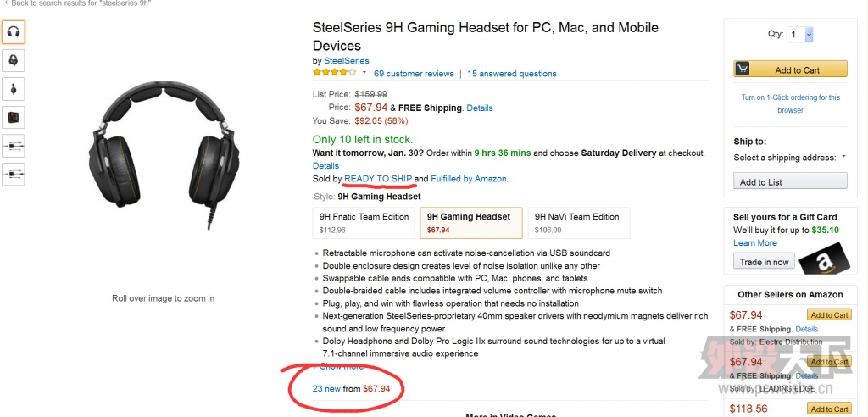Select the first headset front-view thumbnail
The height and width of the screenshot is (417, 868).
click(13, 32)
